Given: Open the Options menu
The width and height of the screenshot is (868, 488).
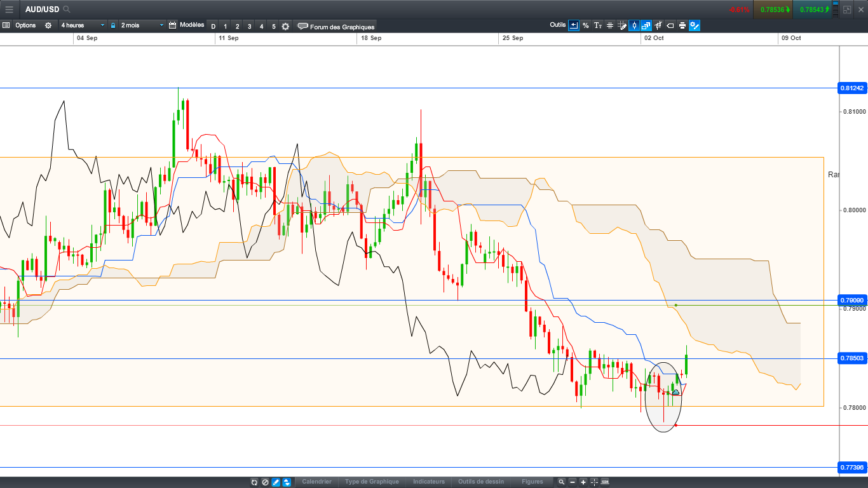Looking at the screenshot, I should point(25,25).
